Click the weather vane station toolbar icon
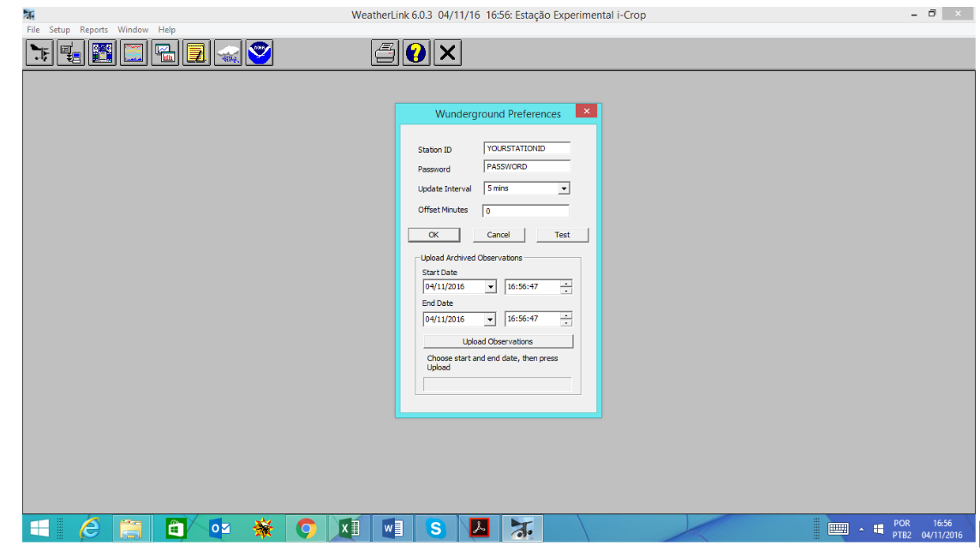 pyautogui.click(x=39, y=53)
